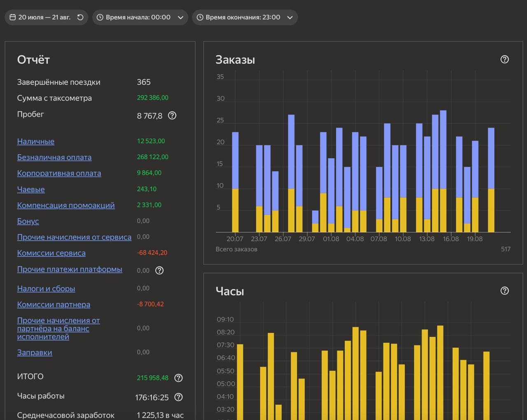Follow the Безналичная оплата link
Viewport: 527px width, 420px height.
point(54,157)
